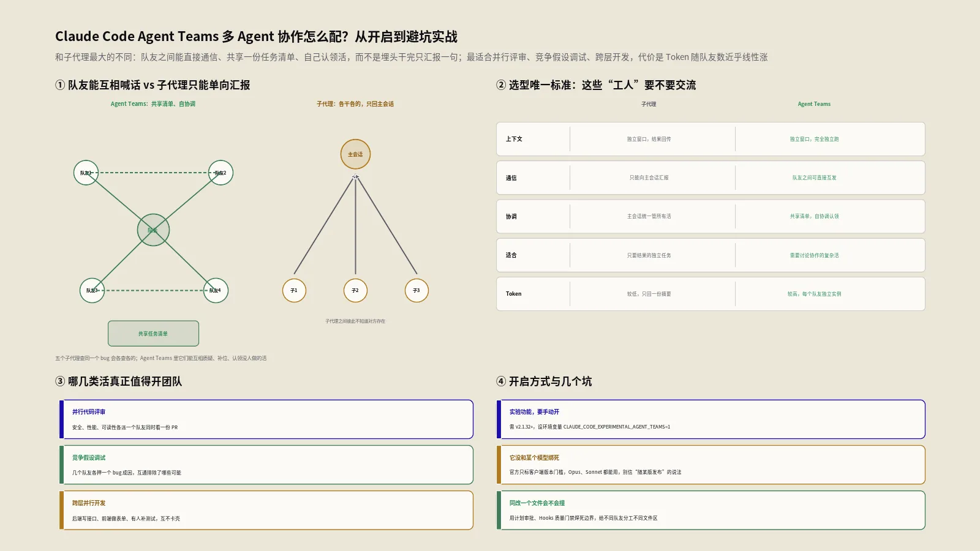Click the 队友2 node circle
Image resolution: width=980 pixels, height=551 pixels.
click(x=221, y=173)
